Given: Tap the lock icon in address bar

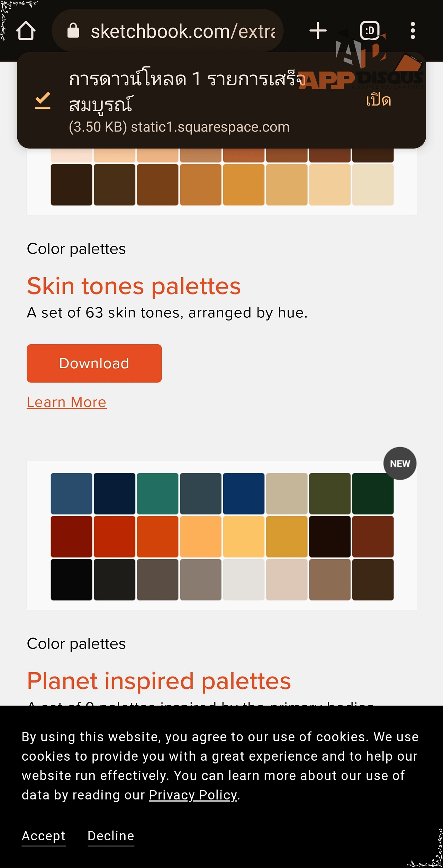Looking at the screenshot, I should click(x=73, y=31).
